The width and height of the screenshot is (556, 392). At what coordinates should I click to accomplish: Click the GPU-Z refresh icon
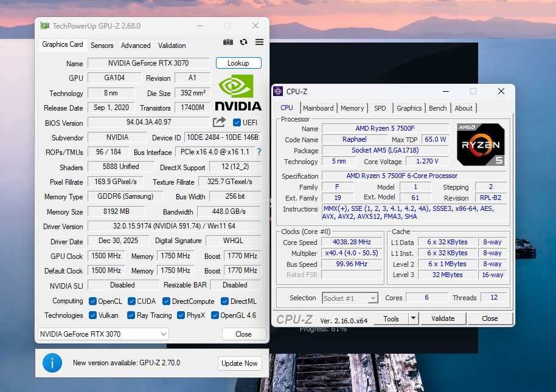coord(243,42)
